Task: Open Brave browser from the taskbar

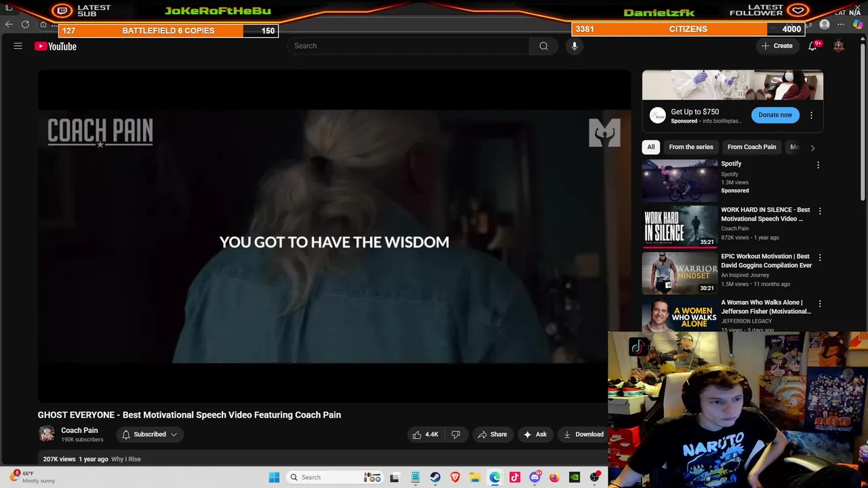Action: point(455,477)
